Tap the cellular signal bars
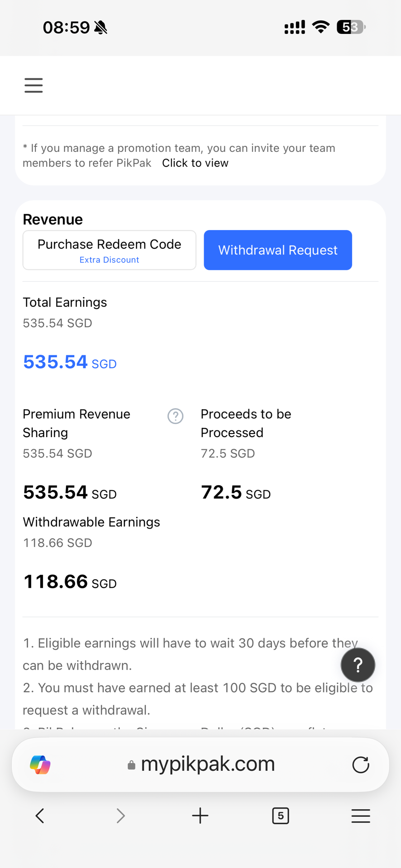The width and height of the screenshot is (401, 868). (x=295, y=27)
